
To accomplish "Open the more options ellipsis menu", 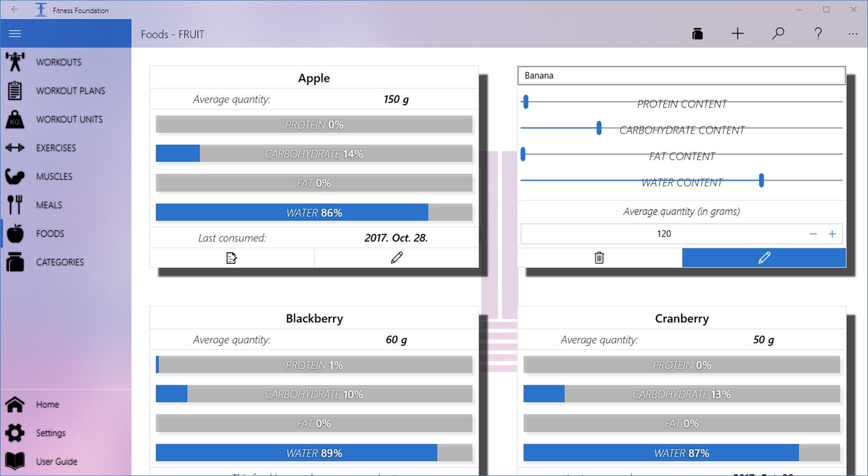I will [x=852, y=34].
